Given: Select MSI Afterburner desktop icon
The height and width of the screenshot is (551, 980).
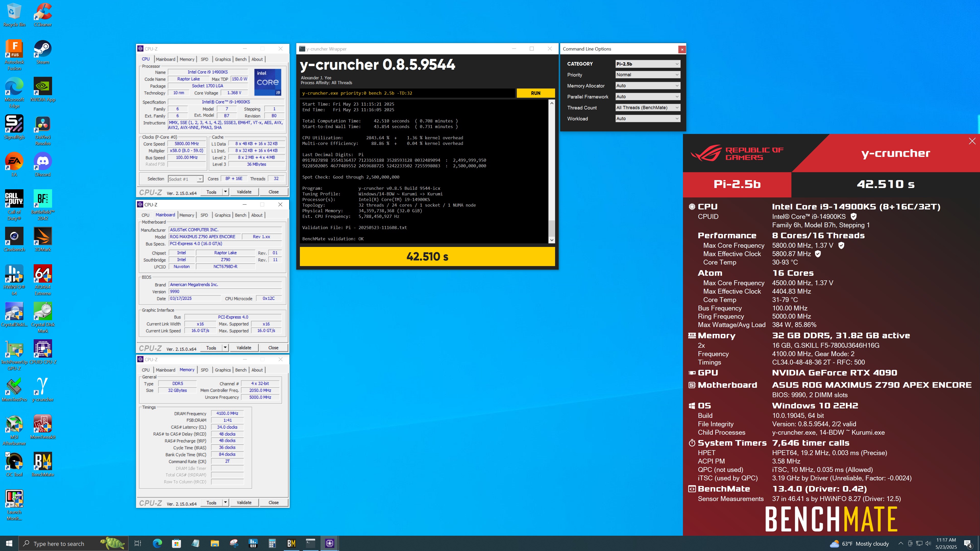Looking at the screenshot, I should pos(14,430).
